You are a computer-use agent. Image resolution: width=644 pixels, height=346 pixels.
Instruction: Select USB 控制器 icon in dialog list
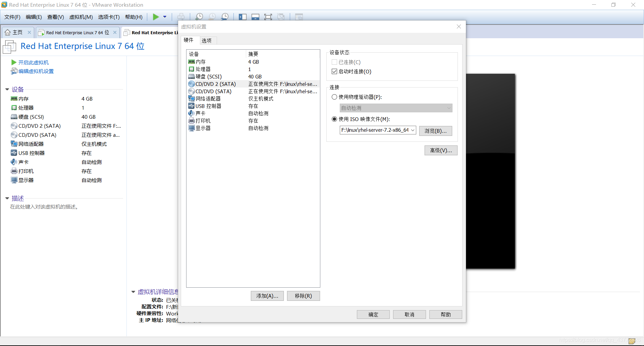[192, 106]
